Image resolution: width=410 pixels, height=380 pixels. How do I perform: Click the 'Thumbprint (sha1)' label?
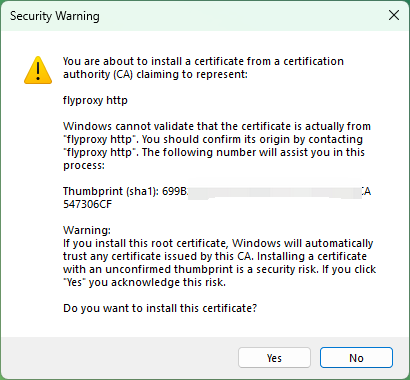pos(111,191)
